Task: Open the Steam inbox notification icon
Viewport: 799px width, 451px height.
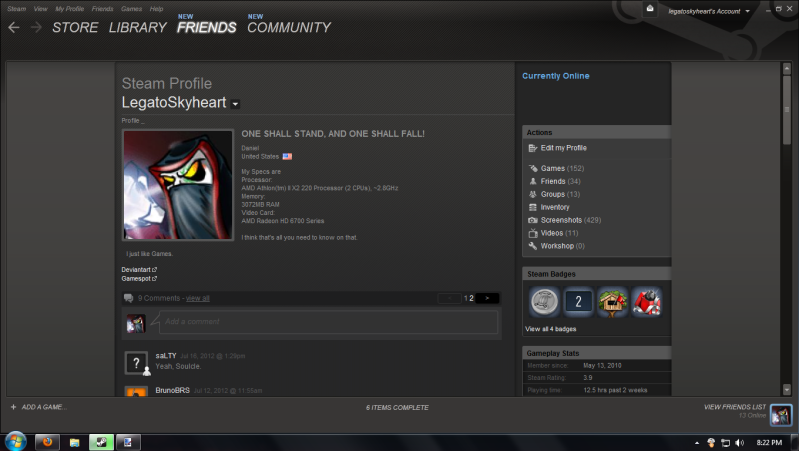Action: coord(650,9)
